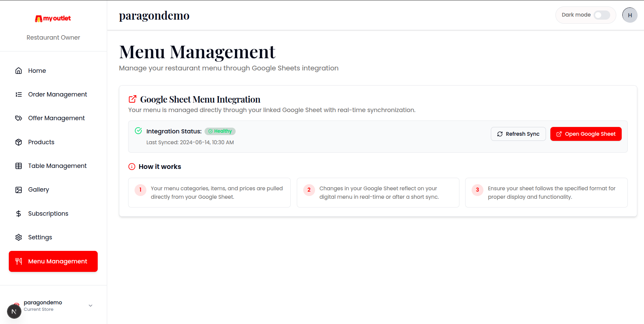Image resolution: width=644 pixels, height=324 pixels.
Task: Click the Subscriptions dollar icon
Action: pos(19,214)
